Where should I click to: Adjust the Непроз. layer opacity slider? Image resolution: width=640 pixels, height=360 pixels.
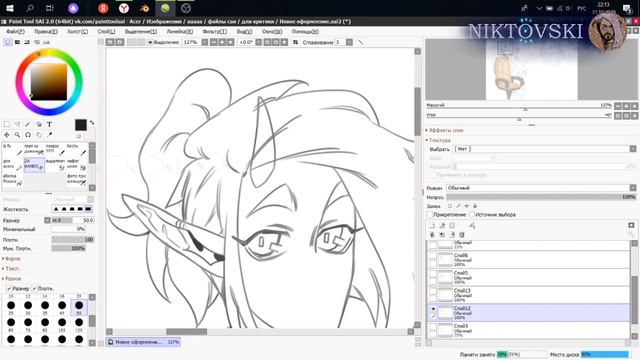[542, 197]
